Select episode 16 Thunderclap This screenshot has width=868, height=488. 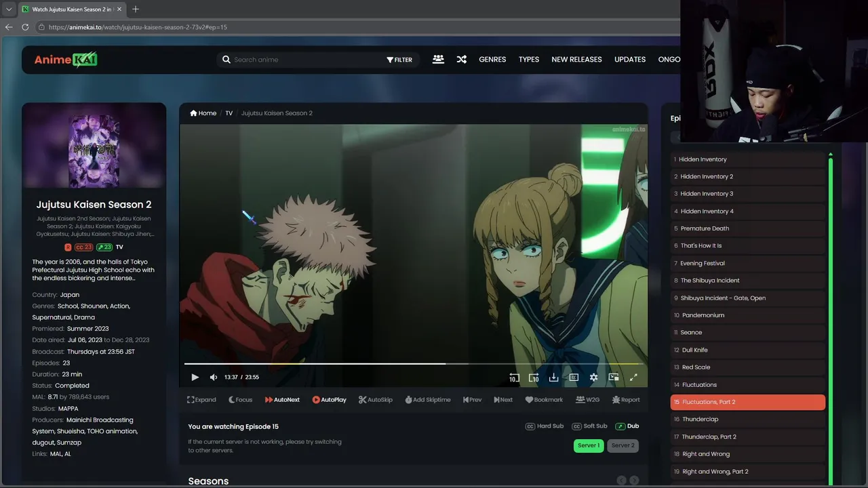point(748,420)
